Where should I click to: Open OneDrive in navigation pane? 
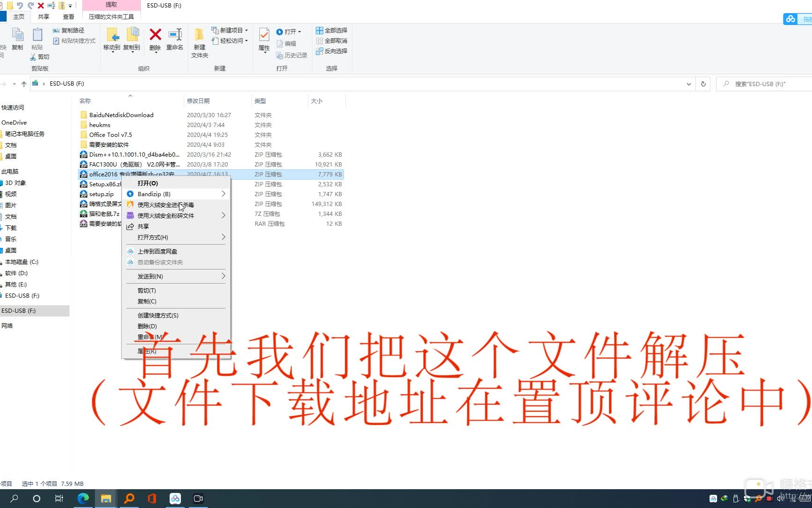coord(14,123)
